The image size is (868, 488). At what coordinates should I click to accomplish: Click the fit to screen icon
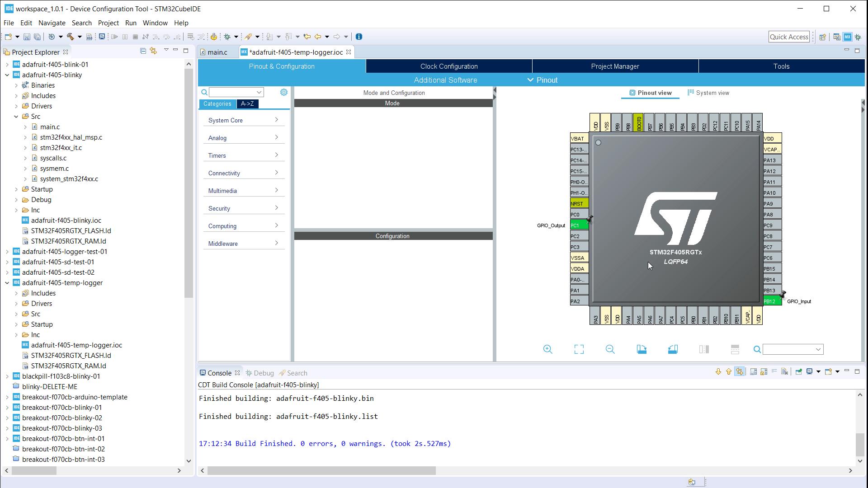(579, 349)
